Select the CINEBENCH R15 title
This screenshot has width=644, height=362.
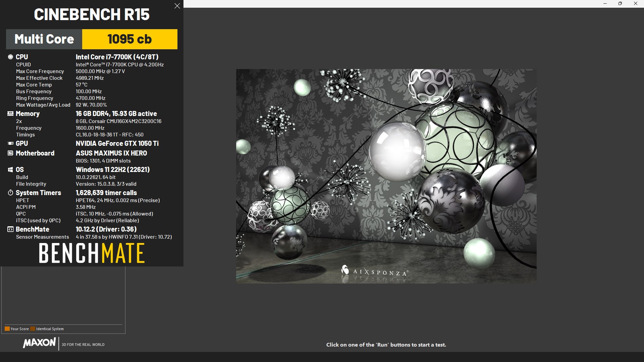click(92, 14)
